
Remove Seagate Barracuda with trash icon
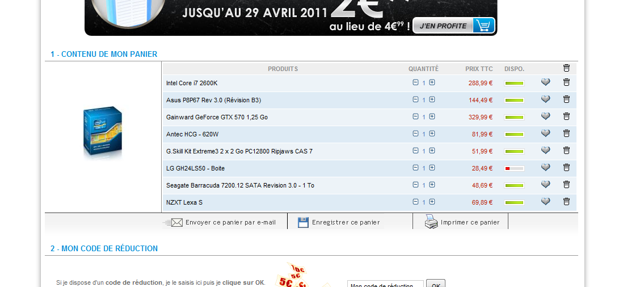[566, 185]
